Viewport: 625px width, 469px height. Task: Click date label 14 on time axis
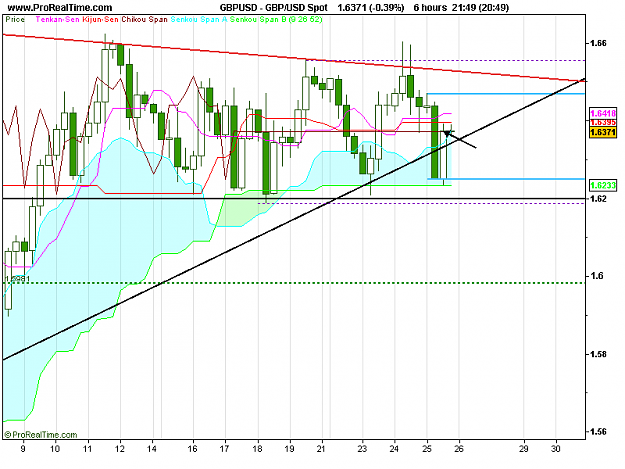tap(152, 449)
